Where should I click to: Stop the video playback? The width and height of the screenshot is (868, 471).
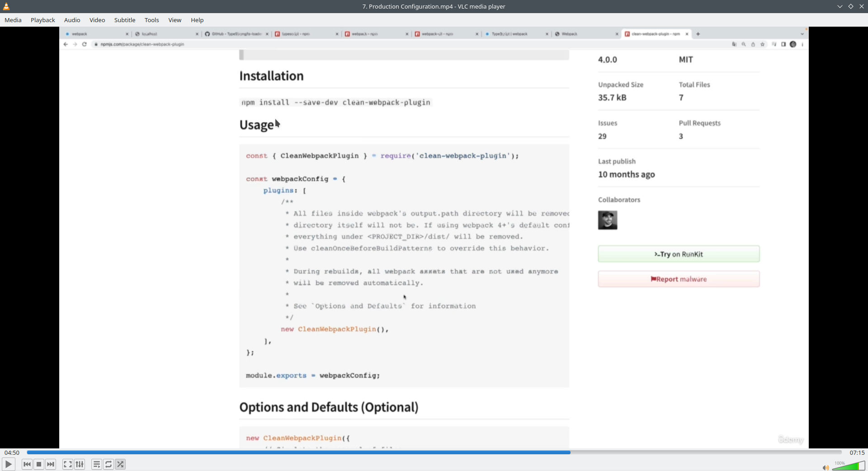click(x=39, y=464)
